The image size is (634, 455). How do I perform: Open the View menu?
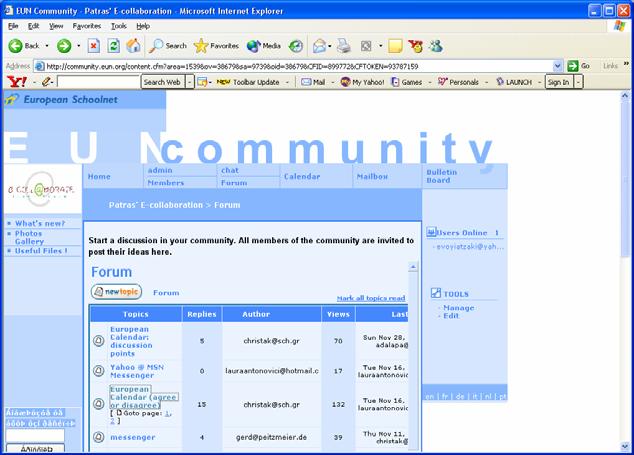56,26
